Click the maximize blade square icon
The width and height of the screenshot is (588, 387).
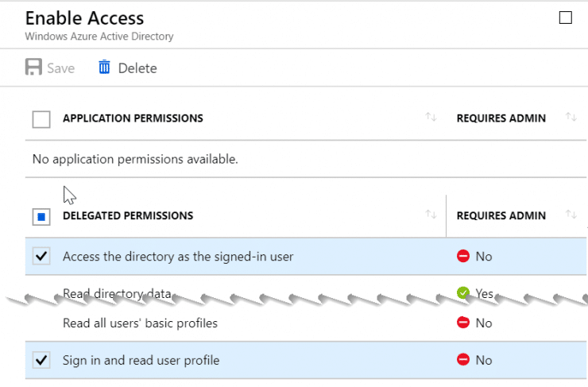566,18
